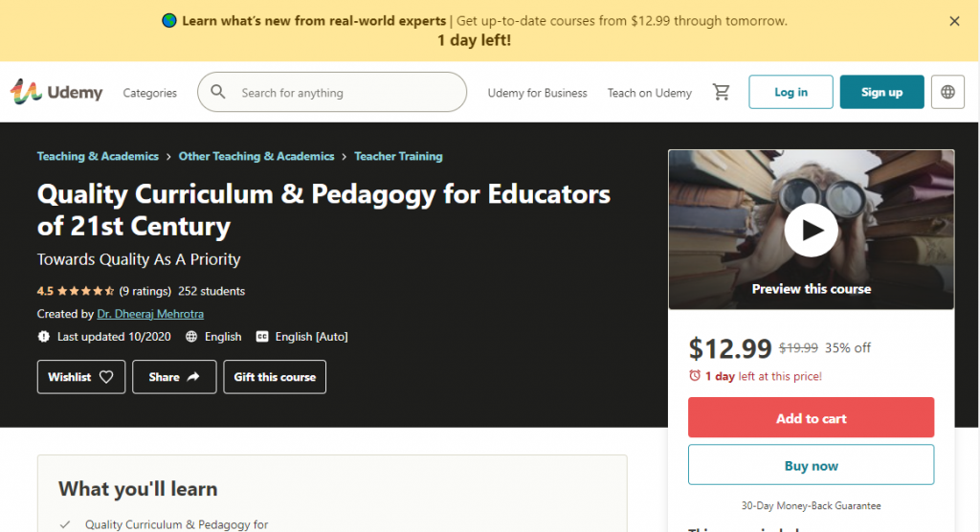Click the Udemy logo
Screen dimensions: 980x532
coord(56,92)
